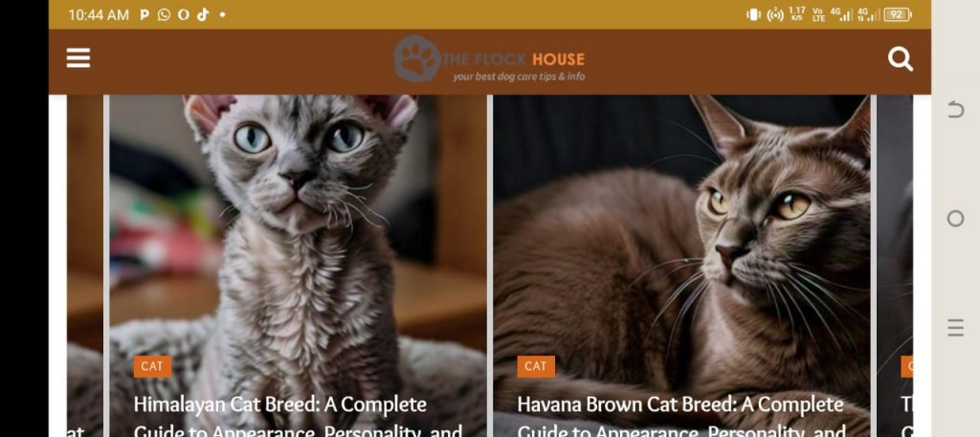Open the hamburger navigation menu
The image size is (980, 437).
click(x=78, y=58)
